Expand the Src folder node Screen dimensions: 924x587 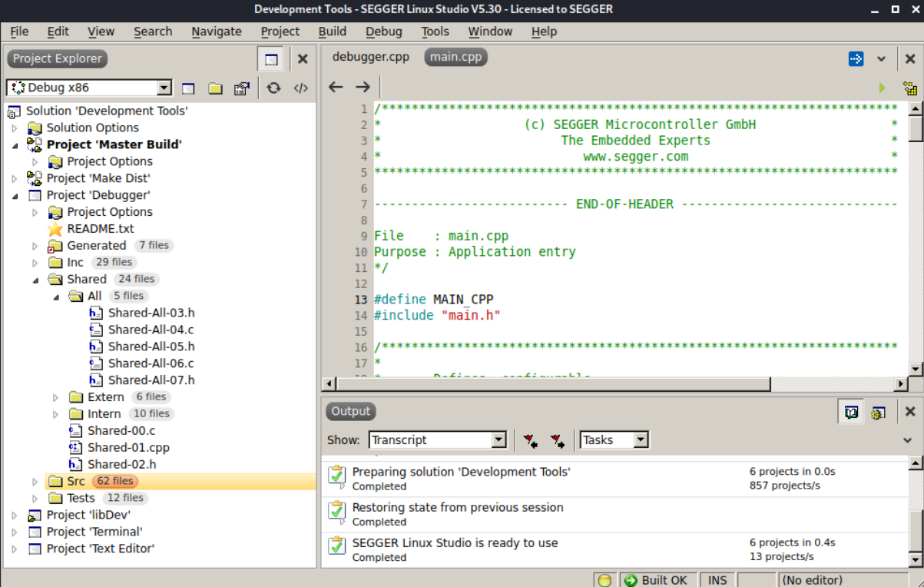coord(35,482)
